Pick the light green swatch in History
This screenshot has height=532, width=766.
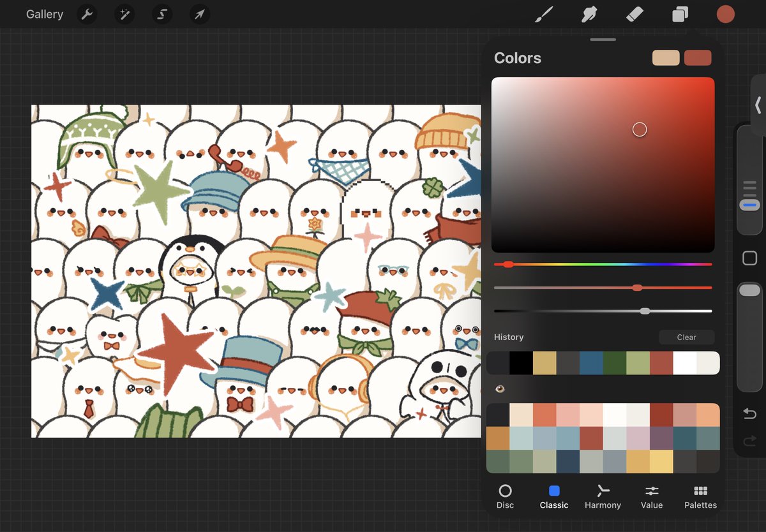638,363
